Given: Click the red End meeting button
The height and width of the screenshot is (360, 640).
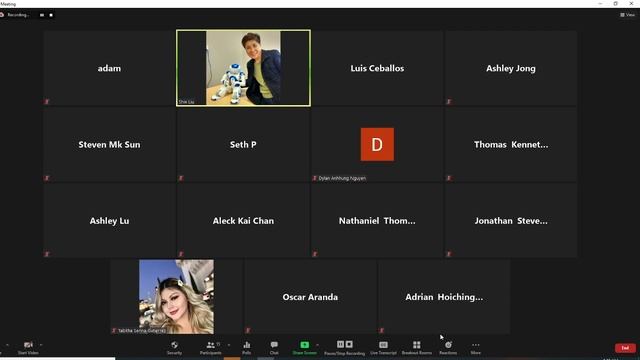Looking at the screenshot, I should (x=625, y=348).
